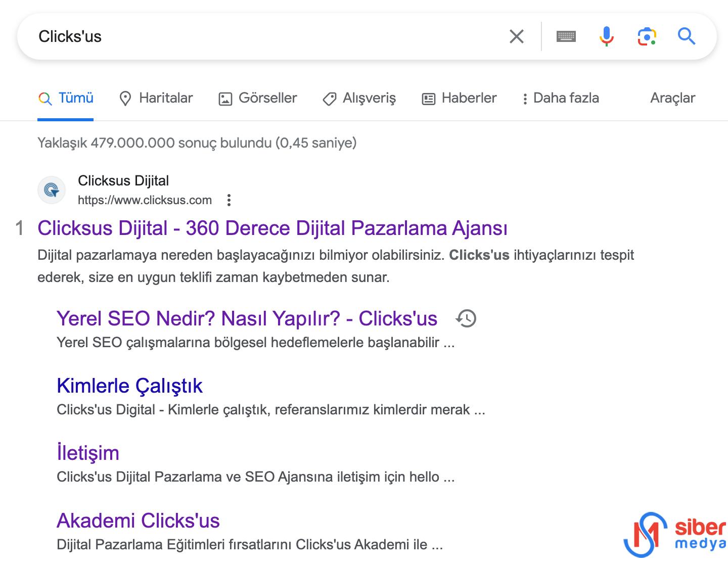Open Clicksus Dijital 360 Derece result
The image size is (728, 568).
click(272, 228)
